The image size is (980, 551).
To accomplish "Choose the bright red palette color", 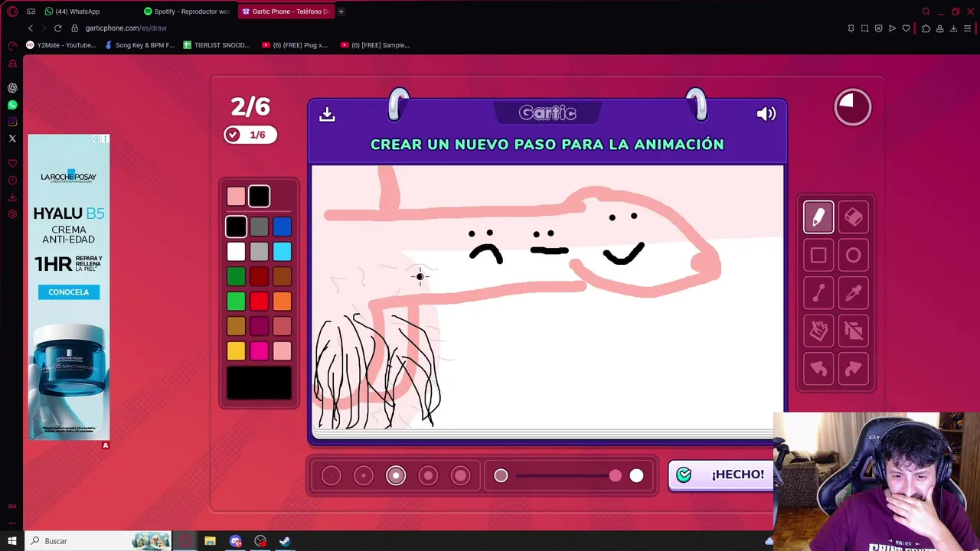I will [259, 301].
